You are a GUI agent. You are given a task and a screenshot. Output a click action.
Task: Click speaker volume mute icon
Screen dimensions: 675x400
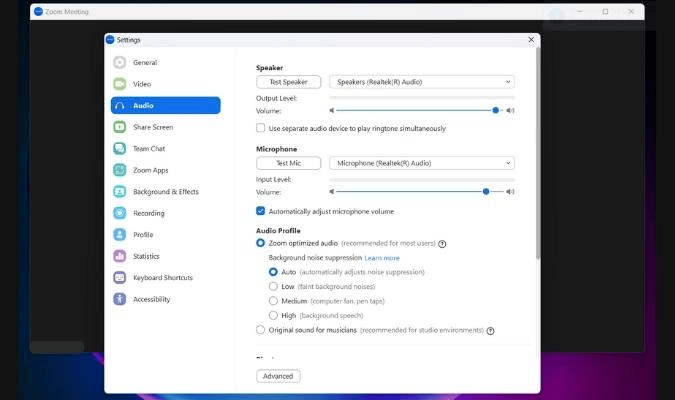(x=331, y=111)
